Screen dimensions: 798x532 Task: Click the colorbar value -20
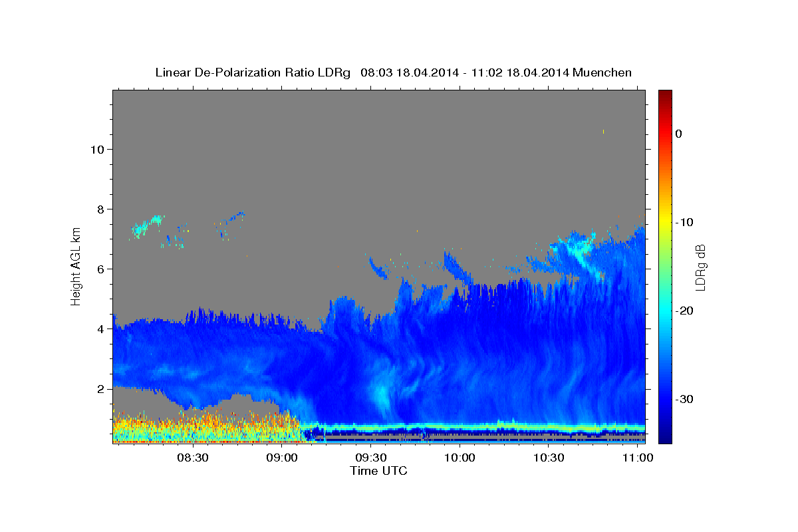tap(684, 311)
